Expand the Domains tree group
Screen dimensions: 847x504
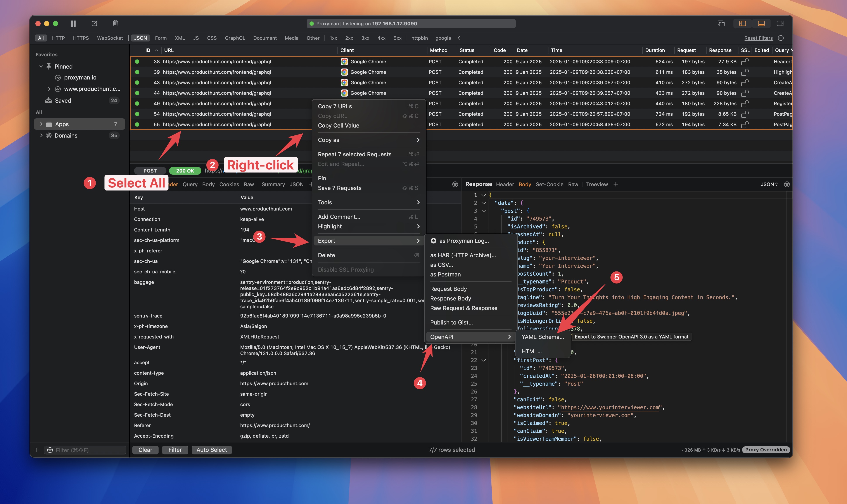pos(41,135)
